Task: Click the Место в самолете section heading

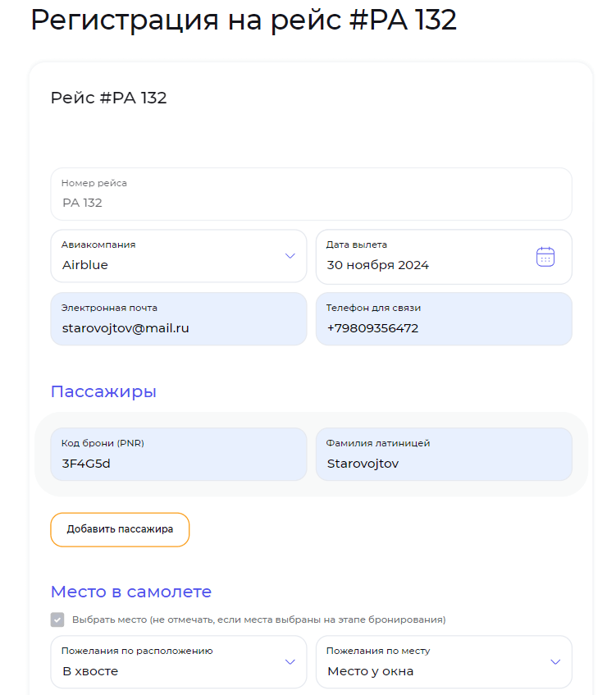Action: click(131, 592)
